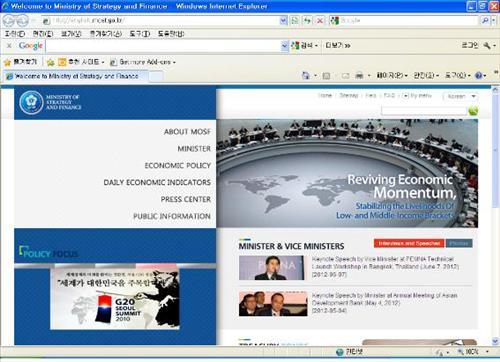The height and width of the screenshot is (362, 500).
Task: Expand the Google Toolbar search box dropdown
Action: 284,46
